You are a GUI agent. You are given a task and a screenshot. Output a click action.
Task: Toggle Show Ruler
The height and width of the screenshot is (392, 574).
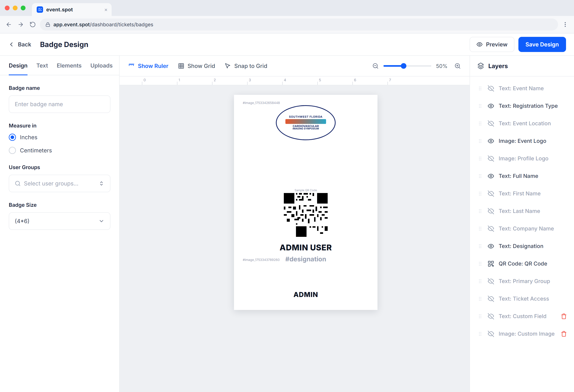(x=148, y=66)
